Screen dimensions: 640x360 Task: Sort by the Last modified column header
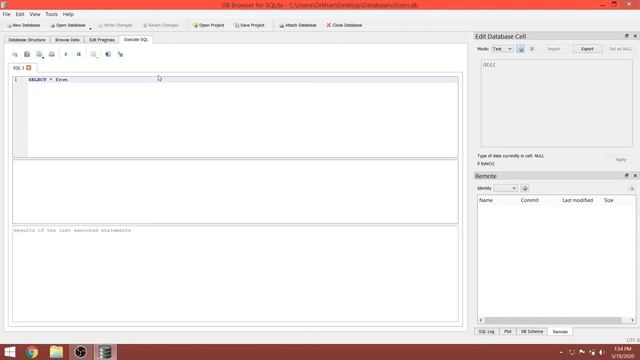click(x=578, y=200)
